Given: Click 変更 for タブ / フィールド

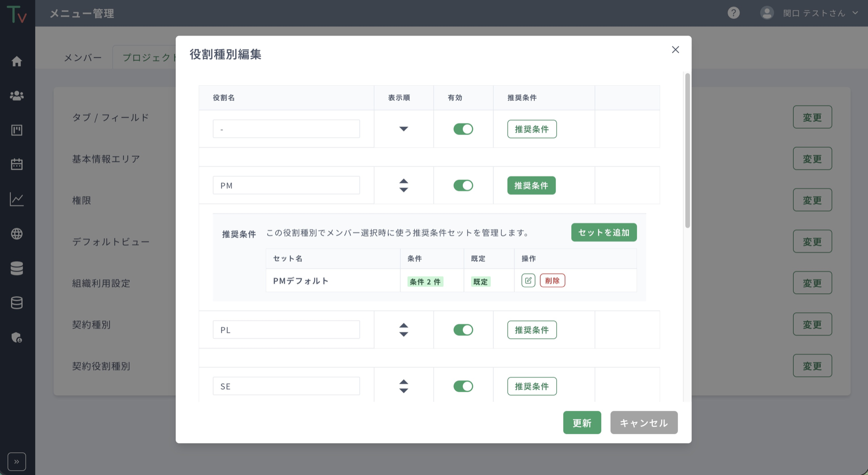Looking at the screenshot, I should tap(812, 117).
